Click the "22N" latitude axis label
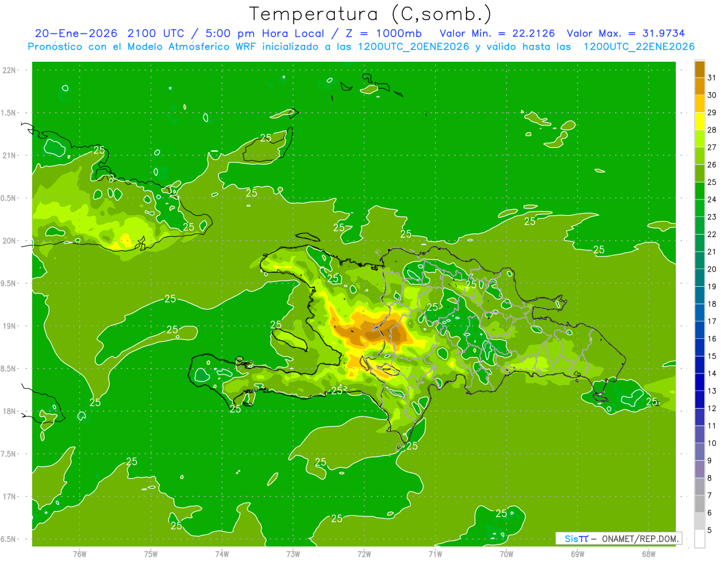Viewport: 728px width, 562px height. pyautogui.click(x=9, y=70)
